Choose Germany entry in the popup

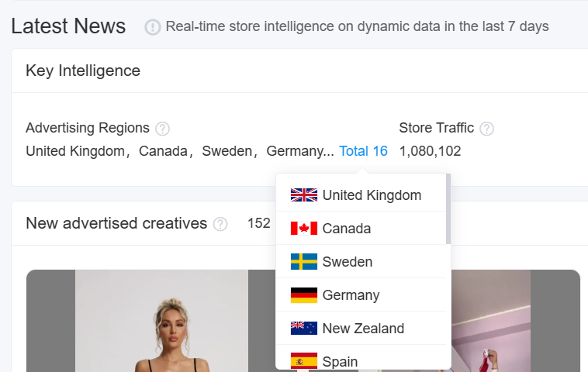pos(361,294)
